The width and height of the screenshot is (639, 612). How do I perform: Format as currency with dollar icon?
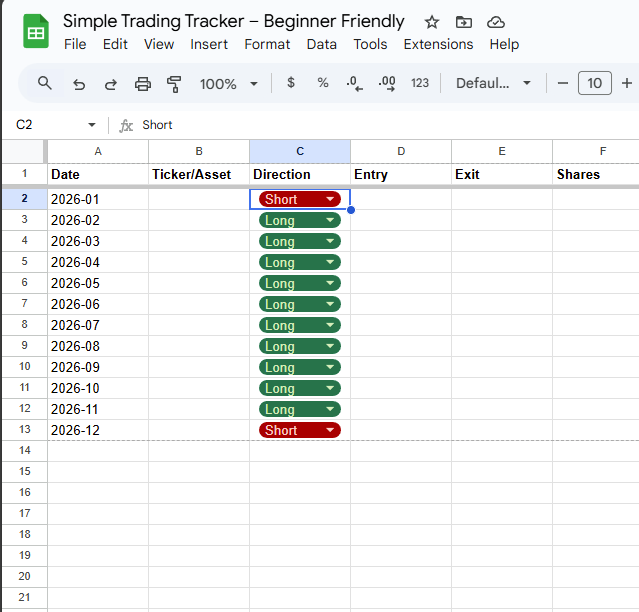291,83
